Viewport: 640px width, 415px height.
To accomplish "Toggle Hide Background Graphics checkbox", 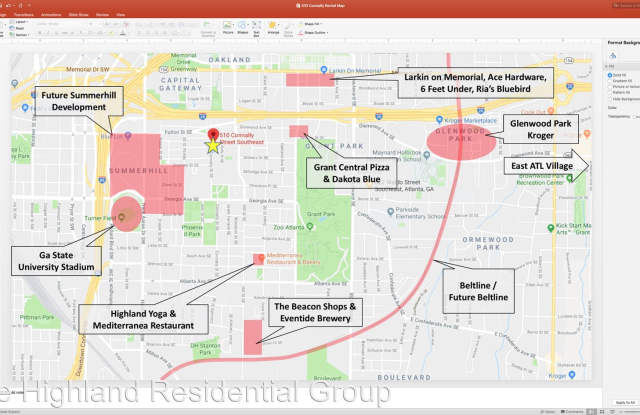I will pos(610,99).
